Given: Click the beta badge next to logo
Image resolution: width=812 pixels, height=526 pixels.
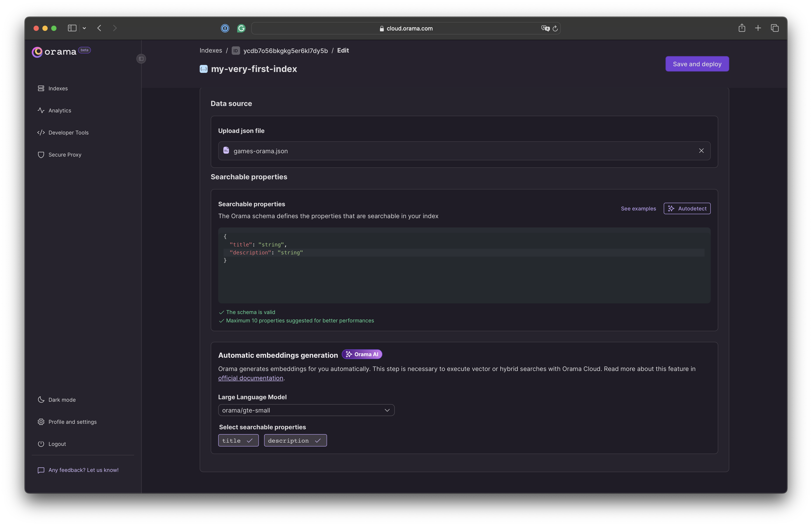Looking at the screenshot, I should [x=85, y=50].
